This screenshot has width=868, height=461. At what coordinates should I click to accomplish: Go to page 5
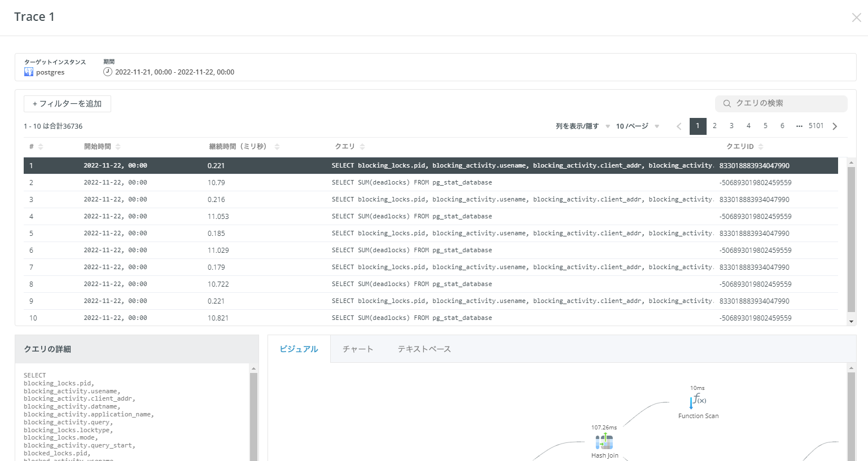point(765,126)
